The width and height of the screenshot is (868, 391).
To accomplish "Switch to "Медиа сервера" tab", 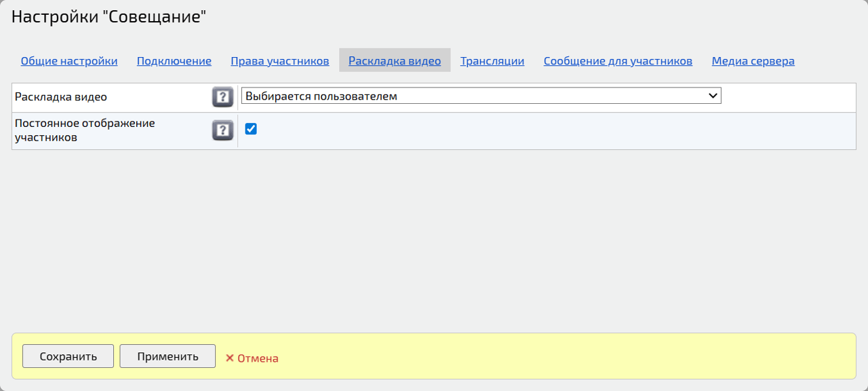I will (753, 60).
